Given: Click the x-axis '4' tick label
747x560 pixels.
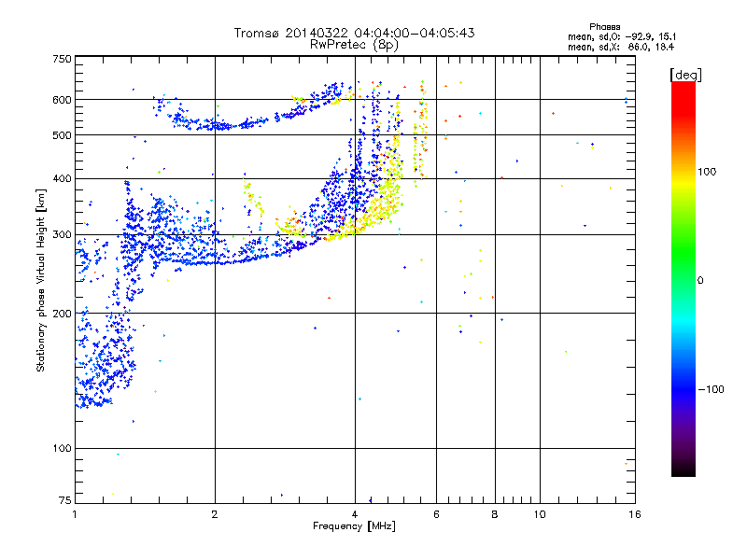Looking at the screenshot, I should tap(355, 514).
